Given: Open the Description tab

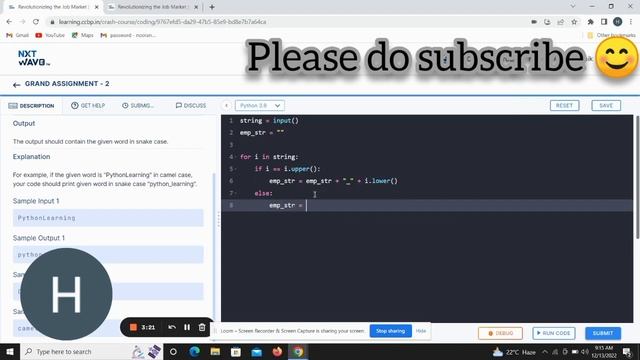Looking at the screenshot, I should [31, 106].
